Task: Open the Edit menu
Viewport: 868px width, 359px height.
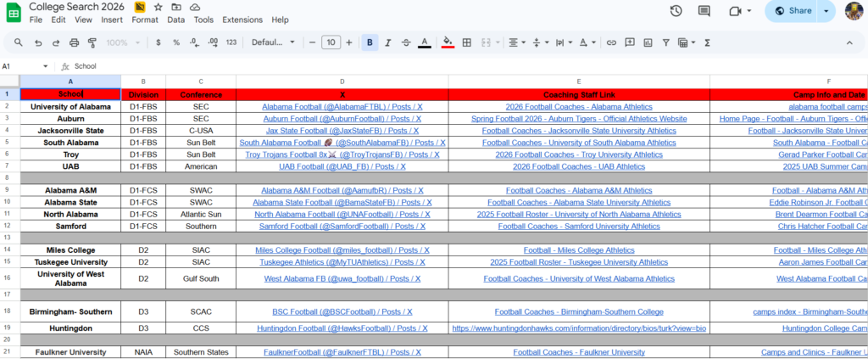Action: (58, 20)
